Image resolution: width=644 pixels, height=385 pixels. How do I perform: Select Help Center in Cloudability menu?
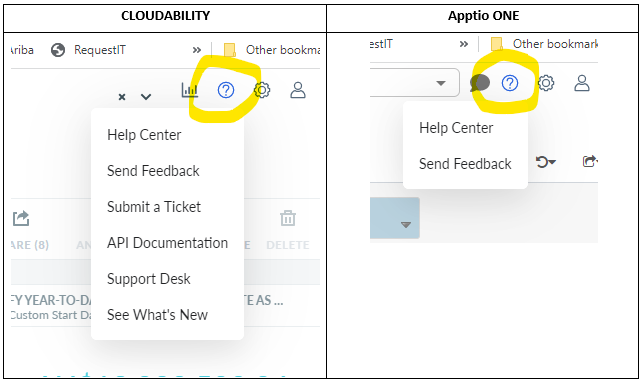(144, 135)
